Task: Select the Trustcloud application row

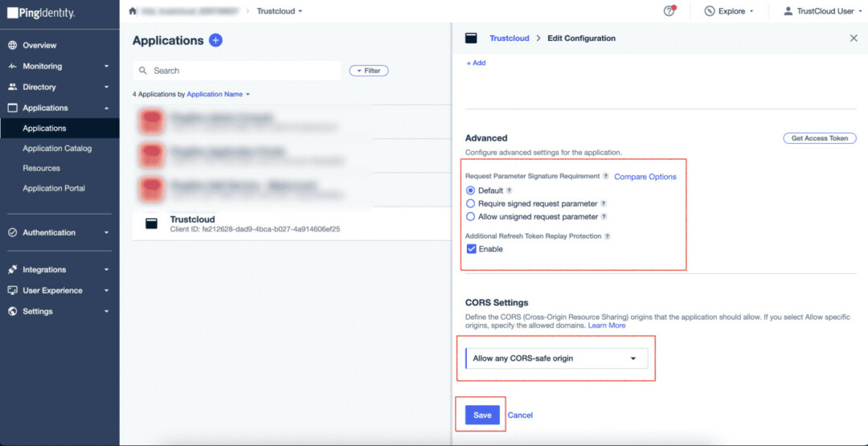Action: (293, 223)
